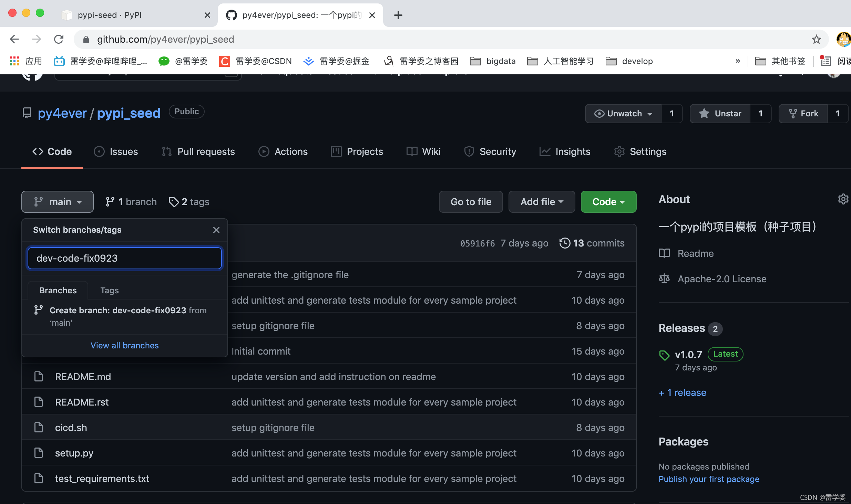The width and height of the screenshot is (851, 504).
Task: Click the branch name input field
Action: click(124, 258)
